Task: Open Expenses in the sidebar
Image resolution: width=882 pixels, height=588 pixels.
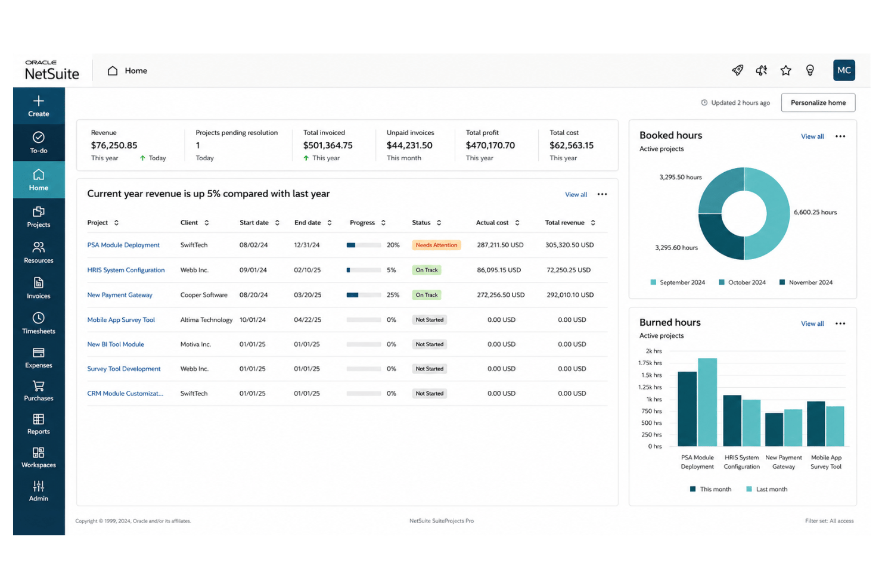Action: click(39, 358)
